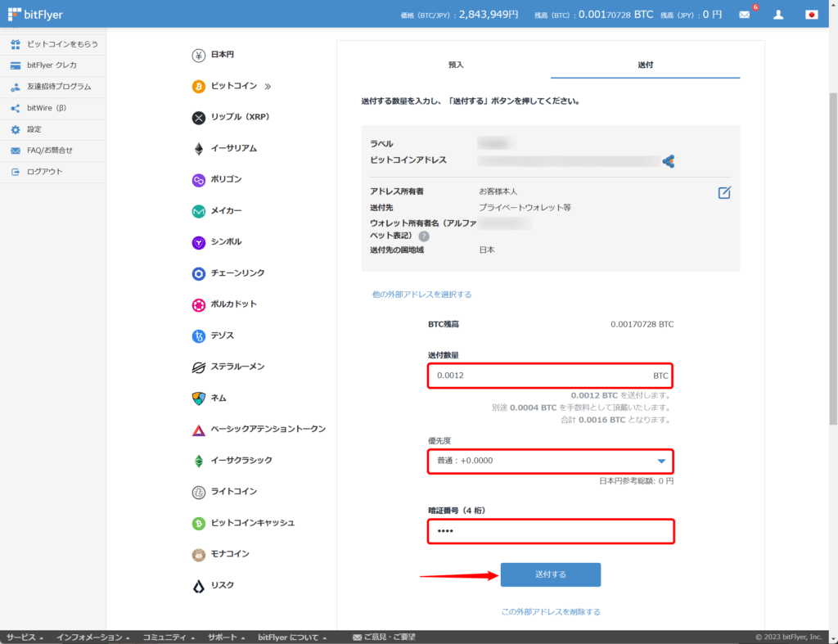Expand the Bitcoin double-chevron arrow
Viewport: 838px width, 644px height.
[268, 86]
